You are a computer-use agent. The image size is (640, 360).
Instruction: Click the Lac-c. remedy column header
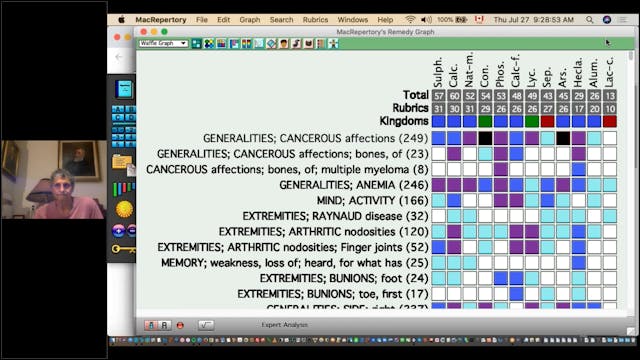(x=610, y=71)
